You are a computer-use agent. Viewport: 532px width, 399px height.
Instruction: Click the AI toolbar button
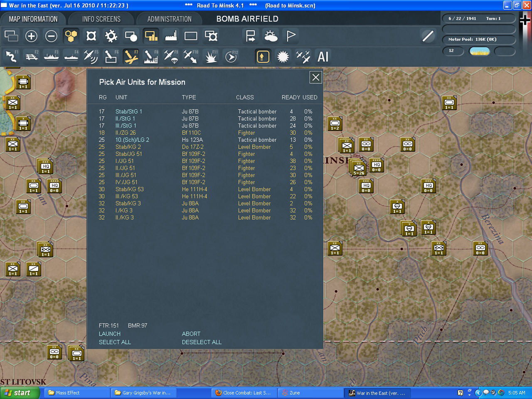point(323,56)
